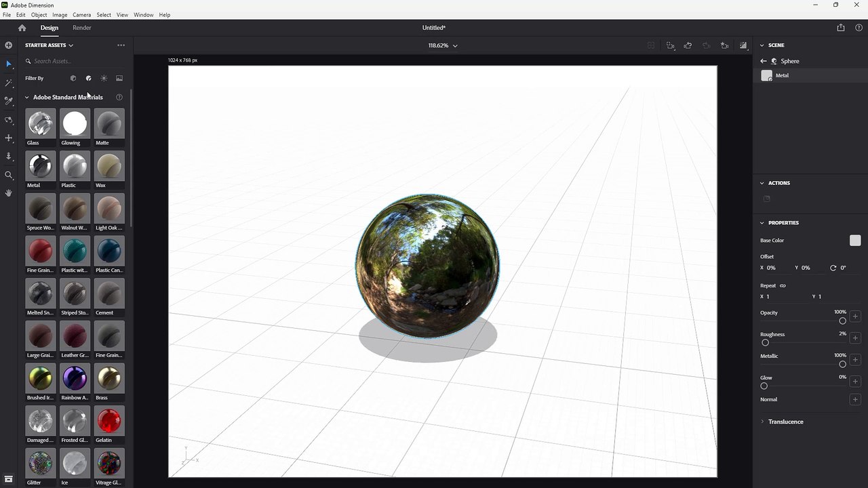Click the disabled icon under Actions
The width and height of the screenshot is (868, 488).
(x=766, y=199)
